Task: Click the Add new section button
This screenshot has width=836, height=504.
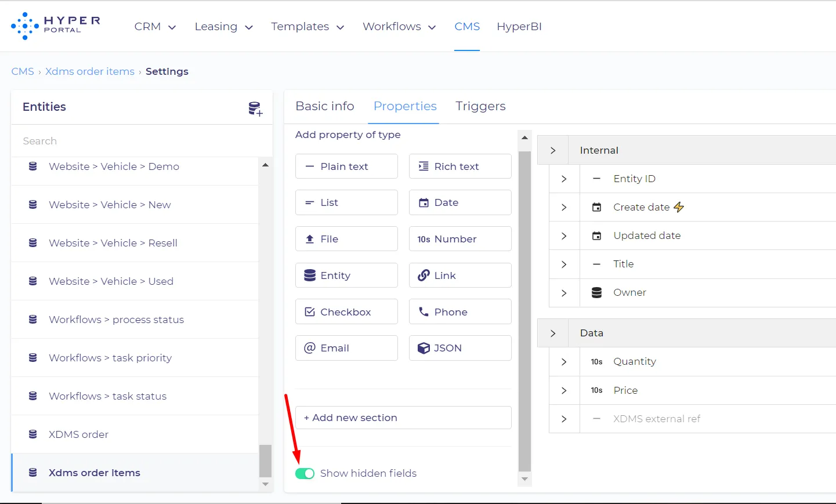Action: [x=403, y=418]
